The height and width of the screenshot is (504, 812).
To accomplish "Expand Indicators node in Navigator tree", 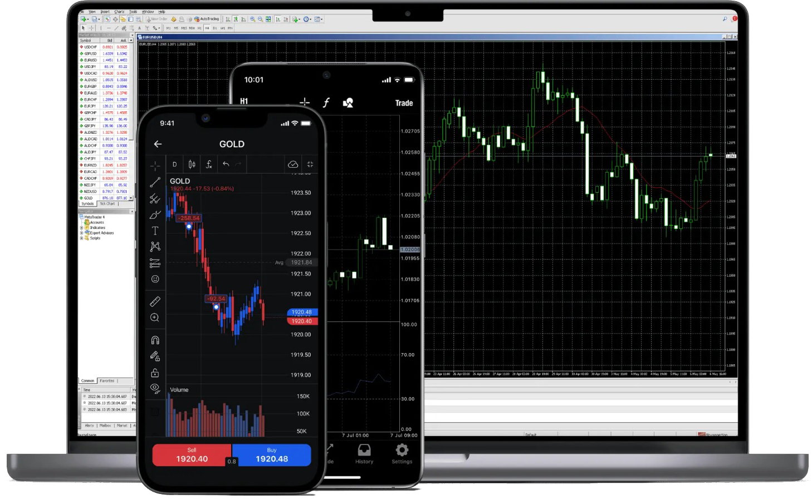I will click(81, 228).
